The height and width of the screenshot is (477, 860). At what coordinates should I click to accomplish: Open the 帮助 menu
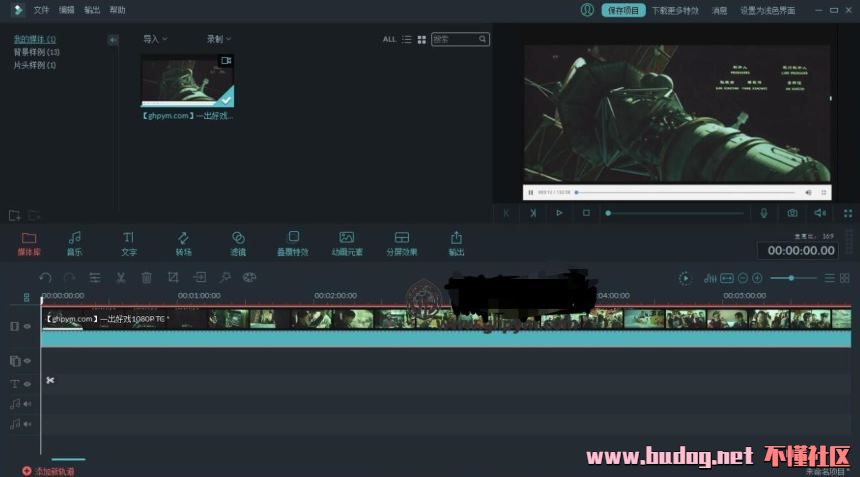point(117,10)
